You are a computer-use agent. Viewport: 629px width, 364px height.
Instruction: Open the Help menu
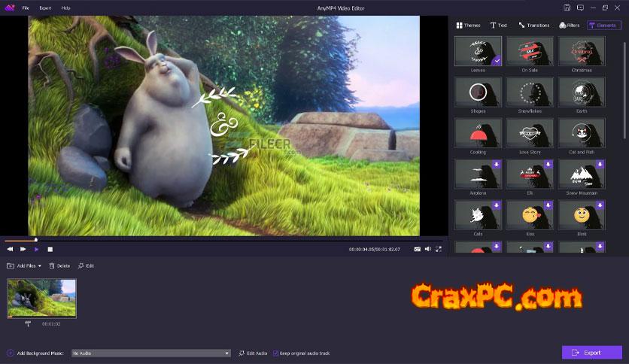[x=65, y=8]
